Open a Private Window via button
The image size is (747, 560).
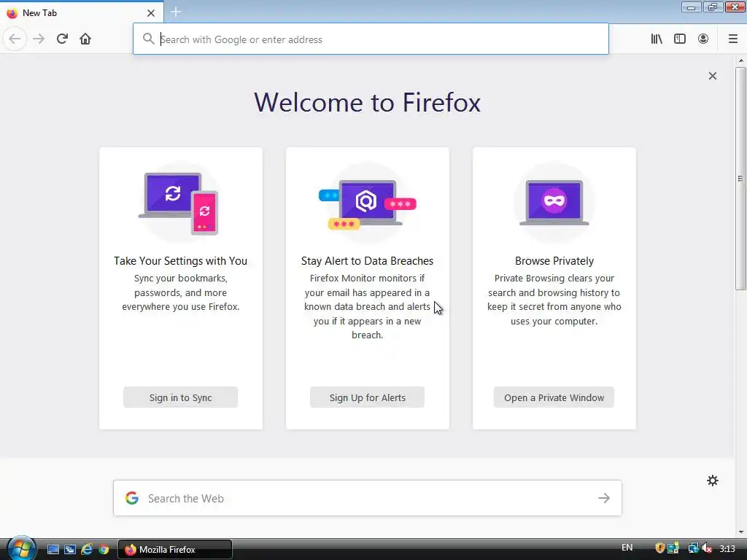pyautogui.click(x=554, y=397)
